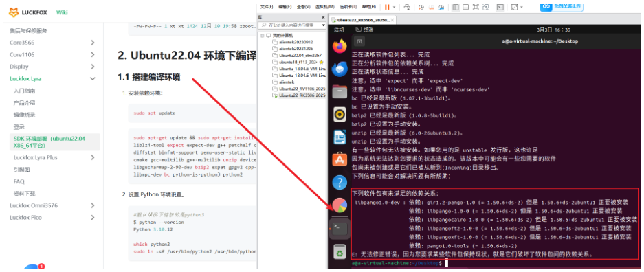Revert to snapshot toolbar icon
The width and height of the screenshot is (644, 272).
431,7
